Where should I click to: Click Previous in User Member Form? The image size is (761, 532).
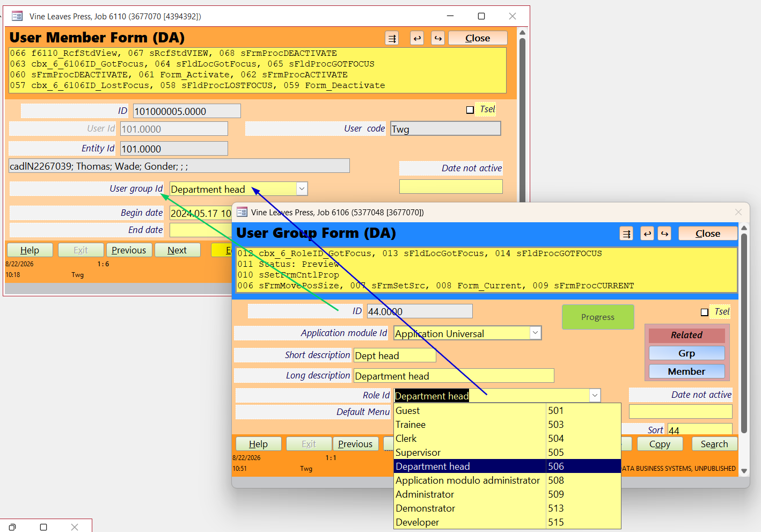[x=129, y=250]
